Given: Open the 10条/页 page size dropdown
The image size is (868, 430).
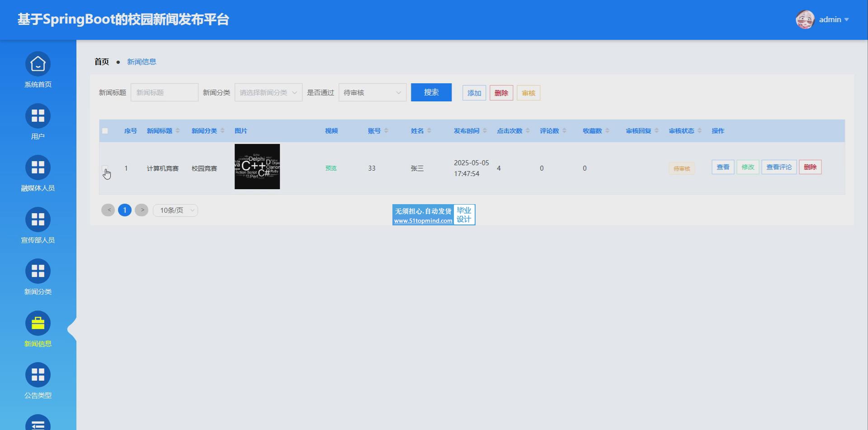Looking at the screenshot, I should (x=175, y=210).
